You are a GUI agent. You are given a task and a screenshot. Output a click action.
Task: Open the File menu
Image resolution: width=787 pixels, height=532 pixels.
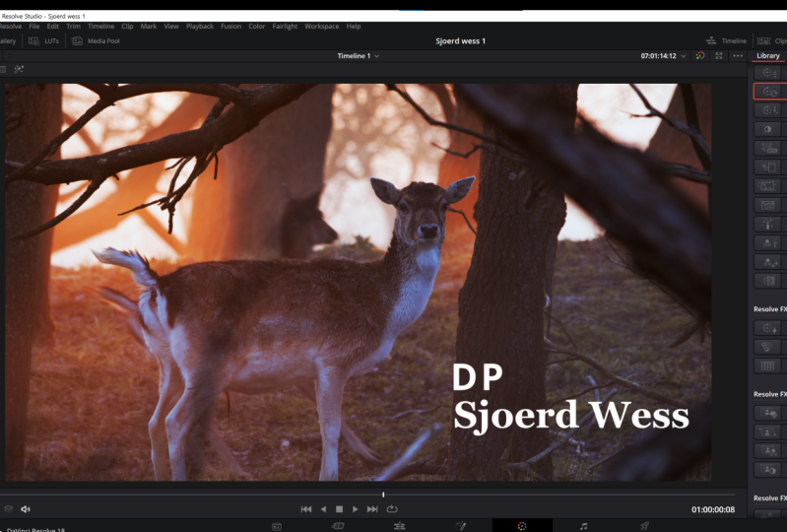[34, 26]
